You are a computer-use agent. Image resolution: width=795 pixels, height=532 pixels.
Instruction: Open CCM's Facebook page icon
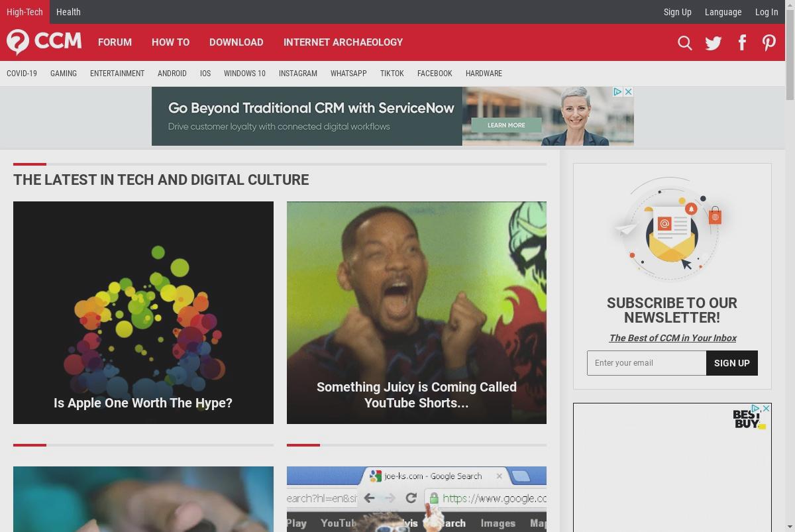742,43
